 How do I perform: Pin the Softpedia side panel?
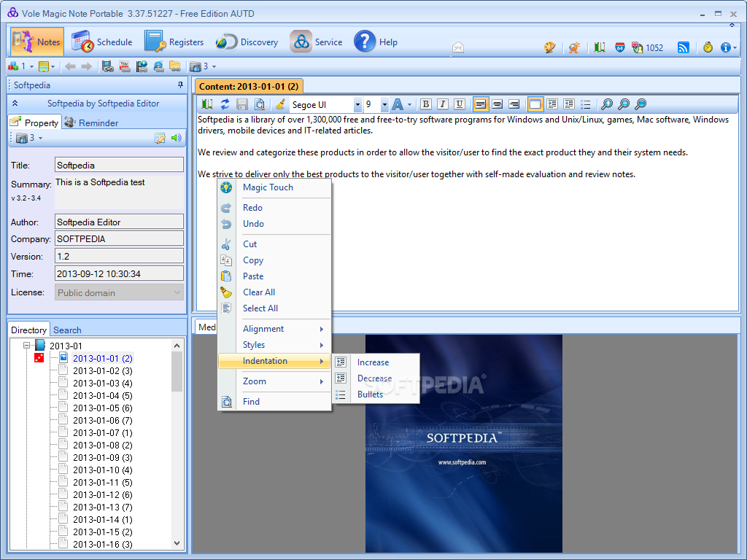(180, 85)
